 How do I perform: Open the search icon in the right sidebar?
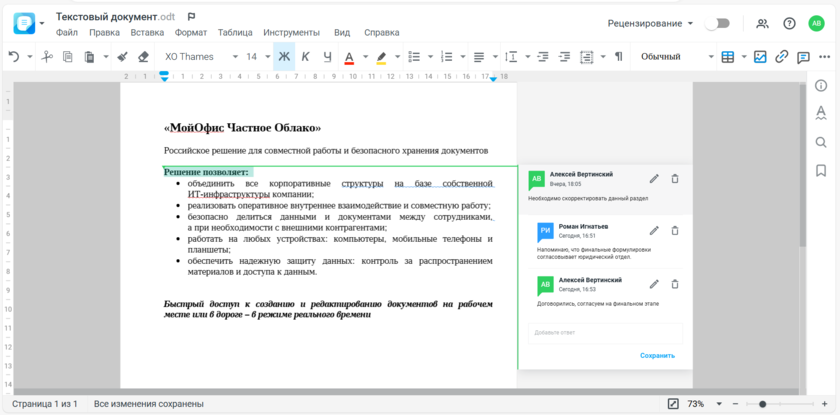coord(821,142)
